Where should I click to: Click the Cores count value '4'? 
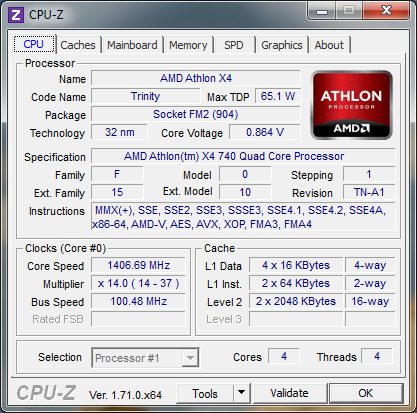click(x=284, y=357)
